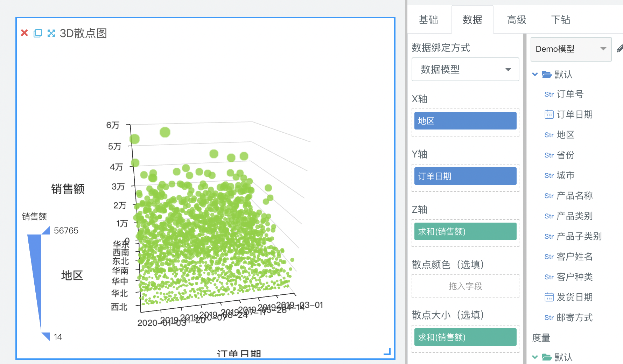Open the 下钻 tab
Viewport: 623px width, 364px height.
tap(561, 20)
